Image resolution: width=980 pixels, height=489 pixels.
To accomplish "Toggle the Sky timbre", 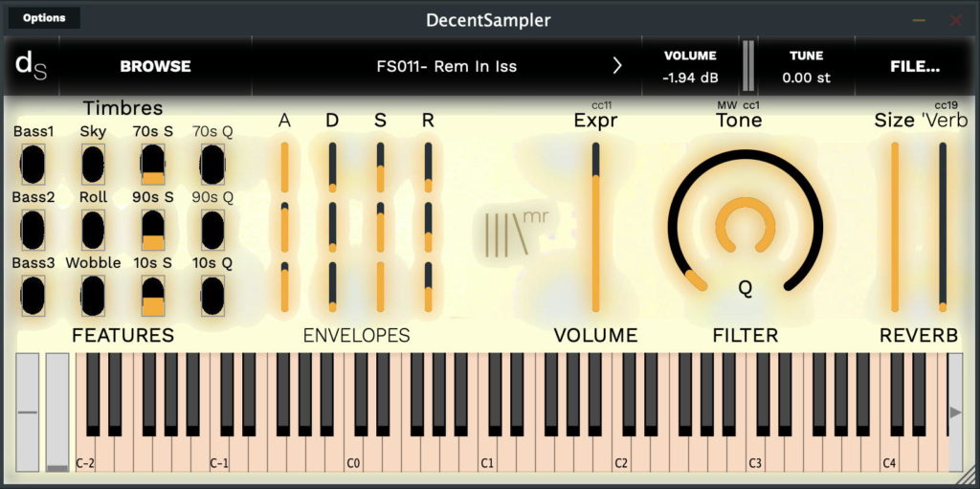I will pyautogui.click(x=93, y=164).
